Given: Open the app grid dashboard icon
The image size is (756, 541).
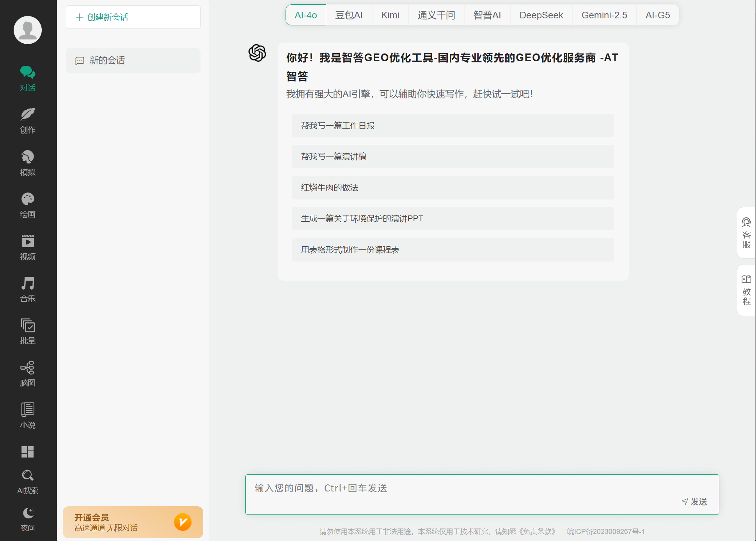Looking at the screenshot, I should pyautogui.click(x=28, y=452).
